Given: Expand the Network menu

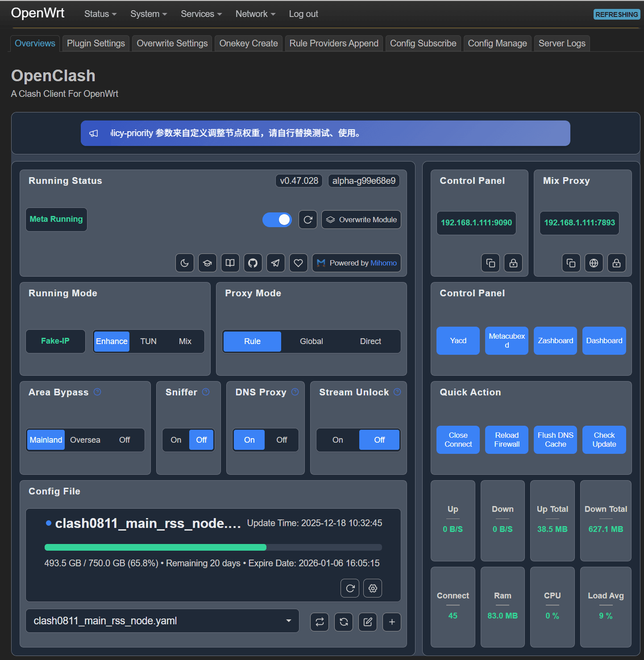Looking at the screenshot, I should click(x=255, y=14).
